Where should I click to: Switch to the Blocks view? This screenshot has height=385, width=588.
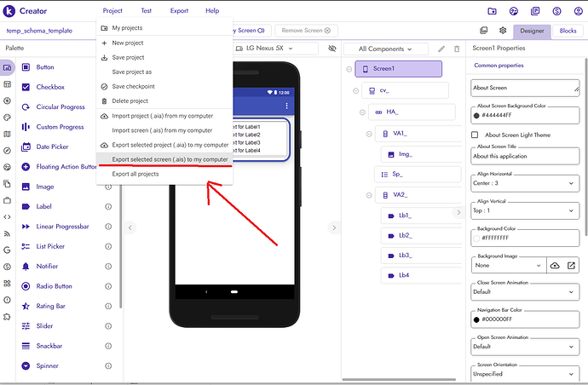(568, 31)
